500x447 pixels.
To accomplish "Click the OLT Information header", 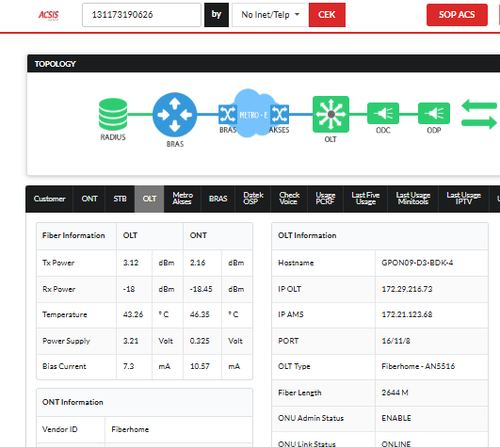I will point(380,236).
